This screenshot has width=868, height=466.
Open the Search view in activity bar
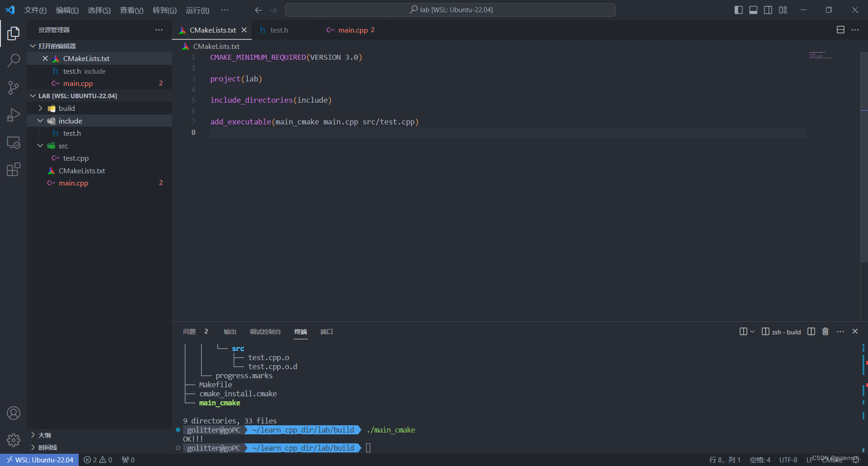click(x=14, y=60)
